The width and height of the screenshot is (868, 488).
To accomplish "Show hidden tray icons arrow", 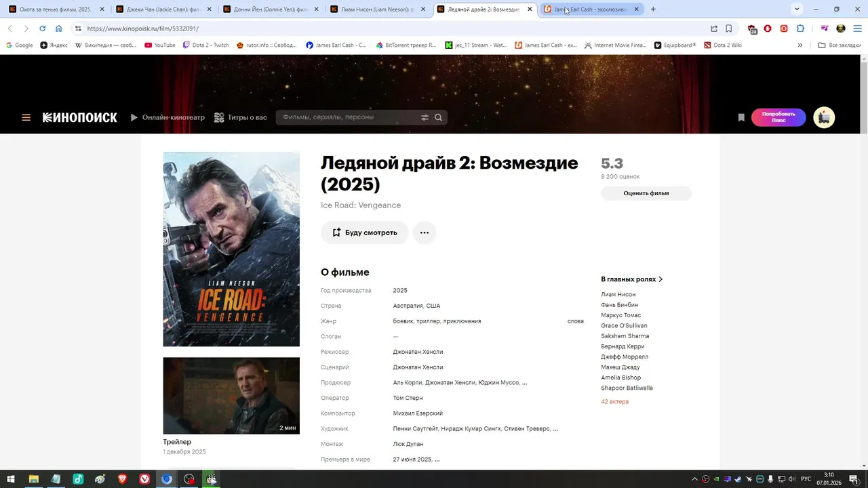I will [694, 479].
